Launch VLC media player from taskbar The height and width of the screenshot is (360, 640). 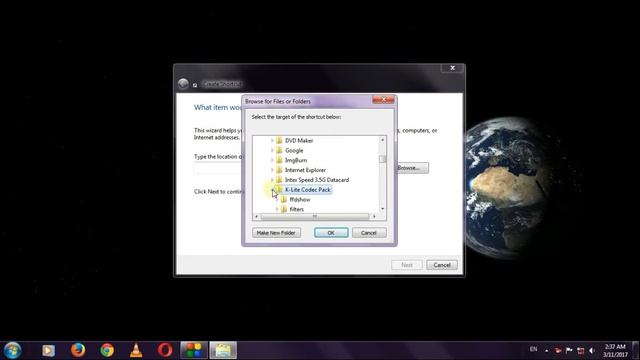point(136,350)
